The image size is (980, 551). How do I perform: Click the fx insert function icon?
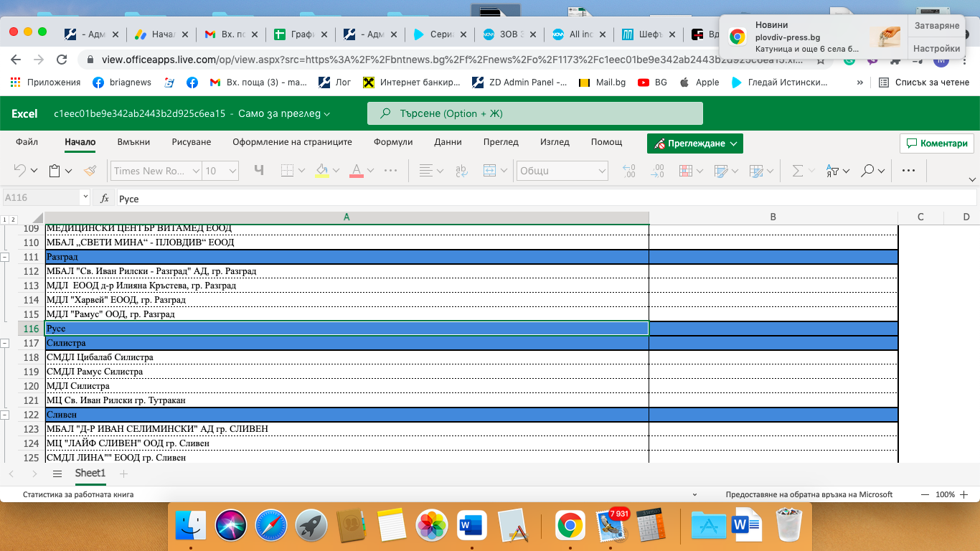tap(105, 199)
